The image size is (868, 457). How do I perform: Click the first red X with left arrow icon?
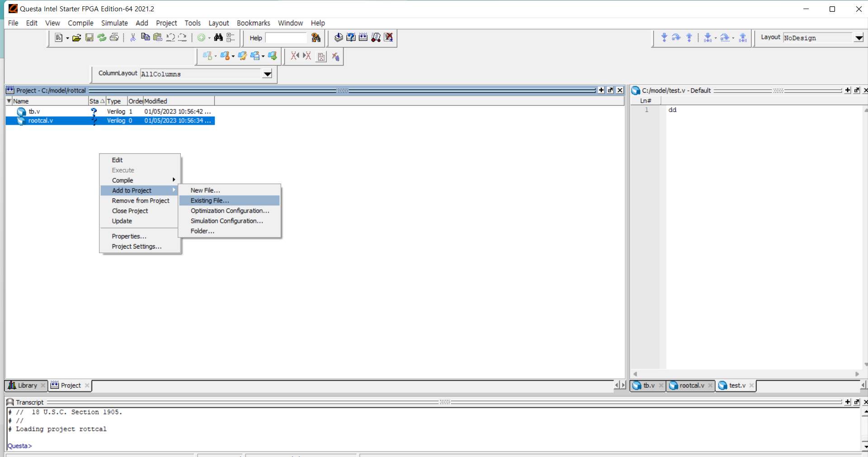coord(295,56)
